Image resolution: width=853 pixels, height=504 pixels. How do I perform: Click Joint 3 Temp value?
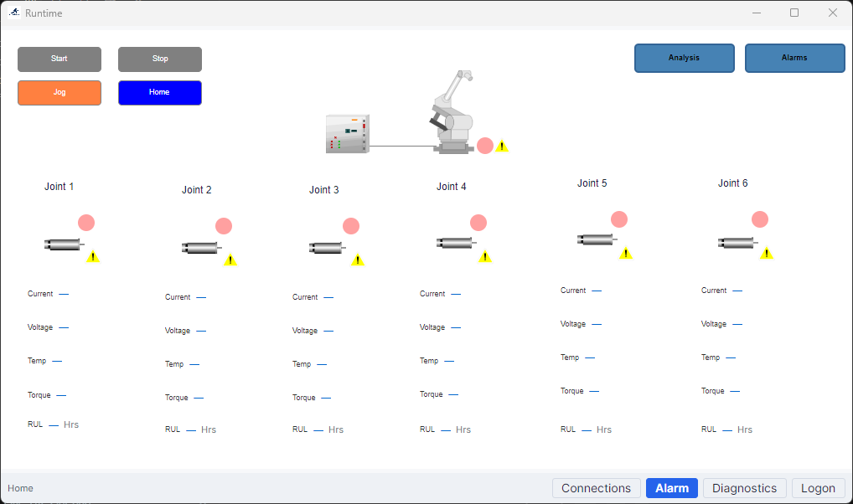322,364
